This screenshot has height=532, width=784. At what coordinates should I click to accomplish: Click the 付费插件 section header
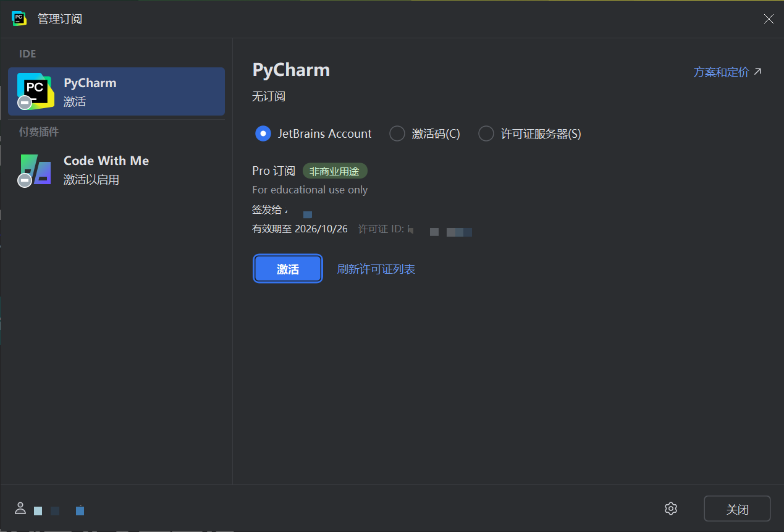pyautogui.click(x=38, y=132)
